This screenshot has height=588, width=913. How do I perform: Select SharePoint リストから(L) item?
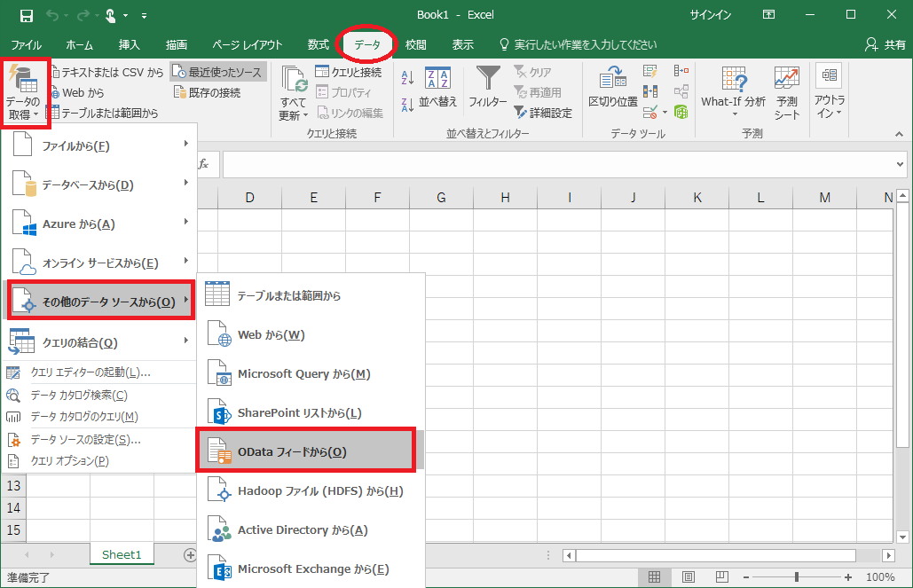point(311,412)
